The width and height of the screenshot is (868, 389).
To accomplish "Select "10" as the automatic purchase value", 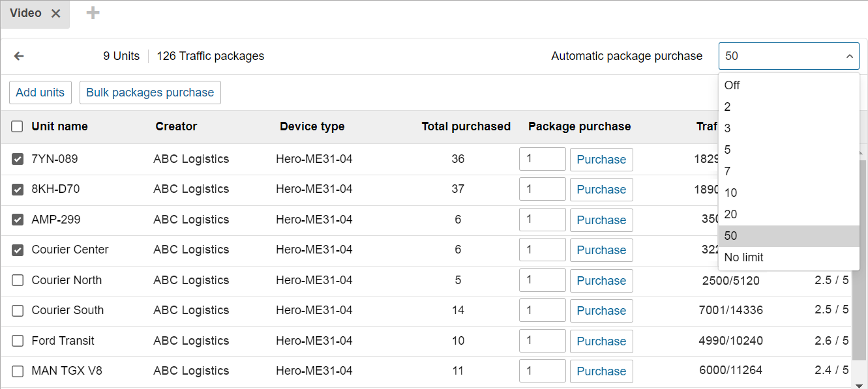I will click(730, 192).
